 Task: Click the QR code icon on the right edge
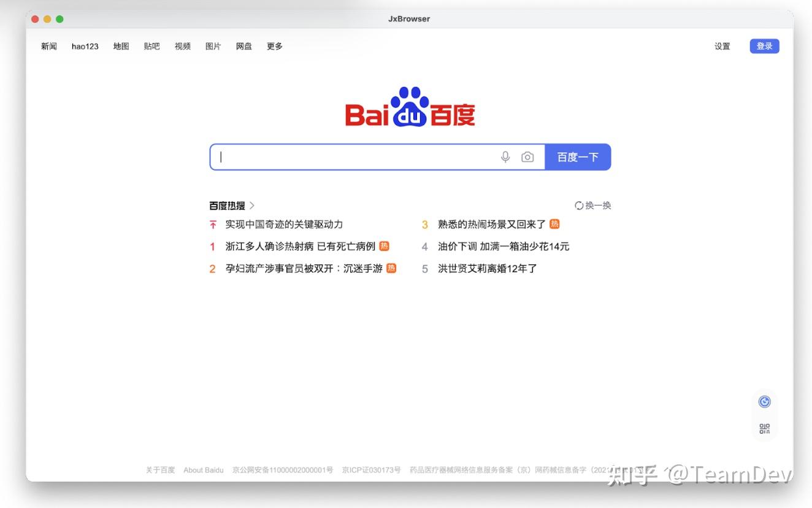coord(764,429)
